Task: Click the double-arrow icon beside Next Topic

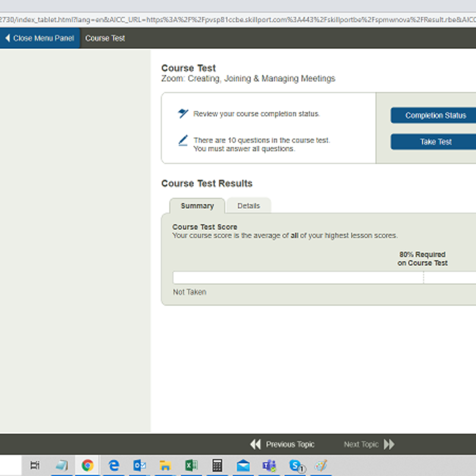Action: (389, 444)
